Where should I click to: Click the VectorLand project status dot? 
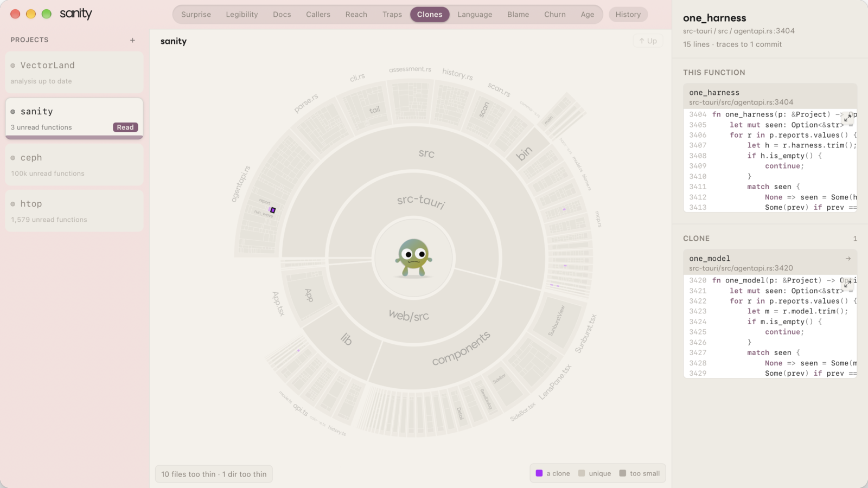13,66
